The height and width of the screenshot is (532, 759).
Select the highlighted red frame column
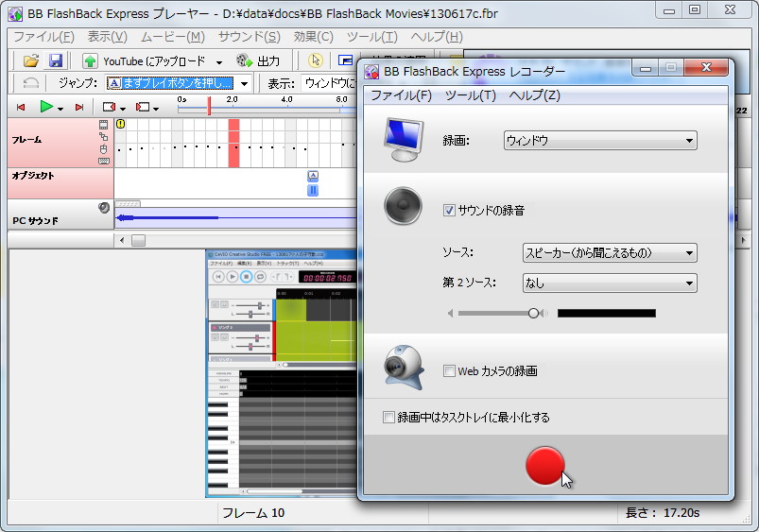[x=233, y=144]
